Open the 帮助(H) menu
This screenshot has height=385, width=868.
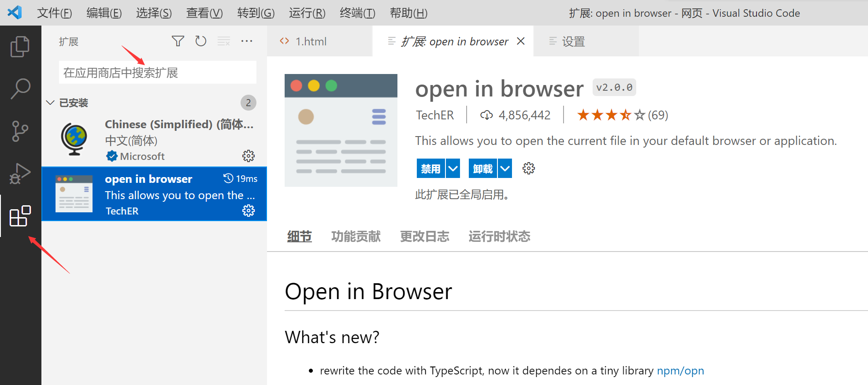click(408, 13)
